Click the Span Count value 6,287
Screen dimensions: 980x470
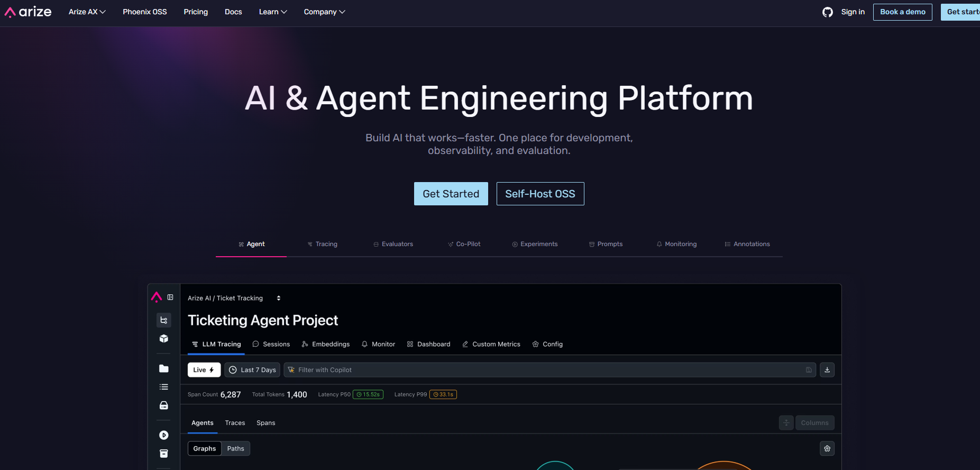click(x=231, y=395)
